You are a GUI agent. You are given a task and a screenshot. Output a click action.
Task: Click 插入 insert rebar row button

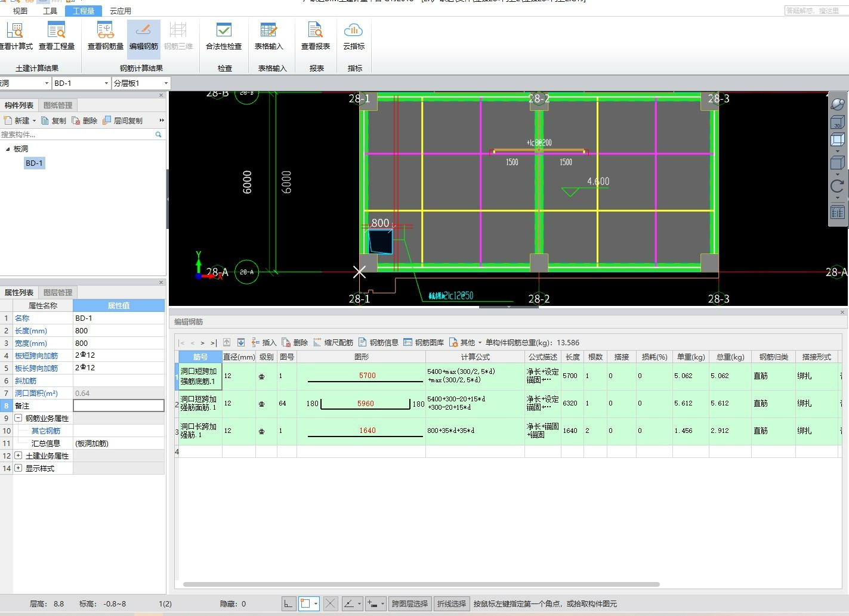(x=264, y=343)
